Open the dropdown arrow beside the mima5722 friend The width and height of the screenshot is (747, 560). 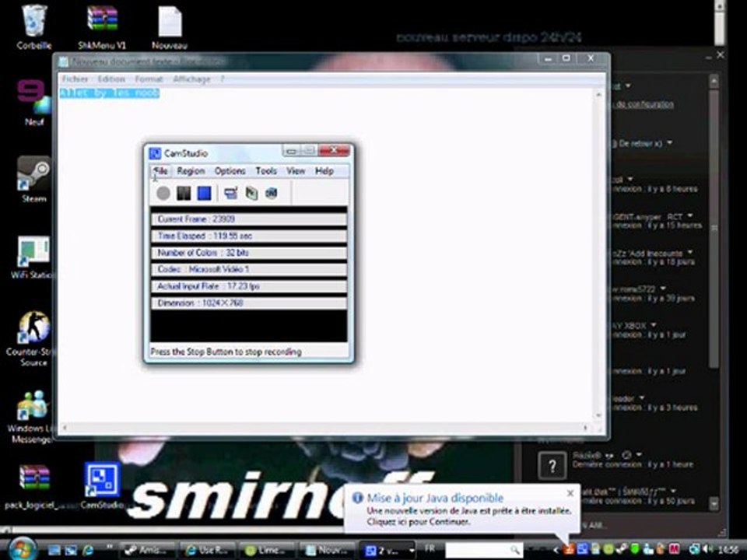(x=663, y=289)
